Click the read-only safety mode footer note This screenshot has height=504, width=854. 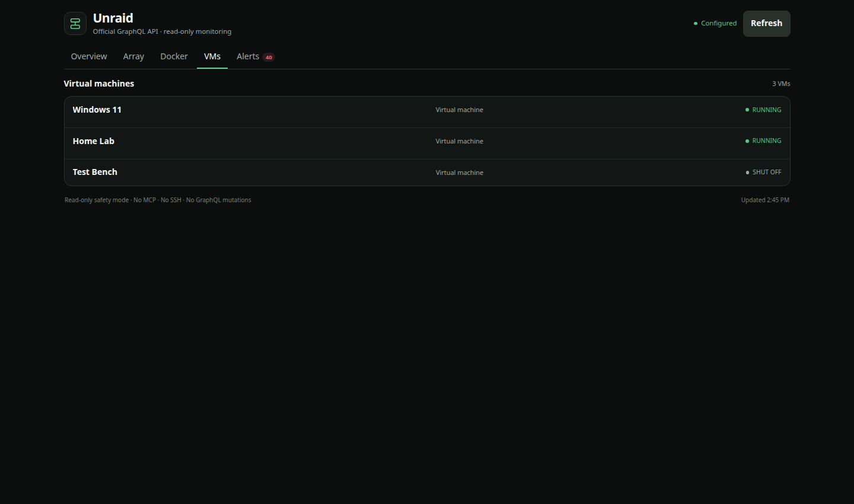(158, 200)
